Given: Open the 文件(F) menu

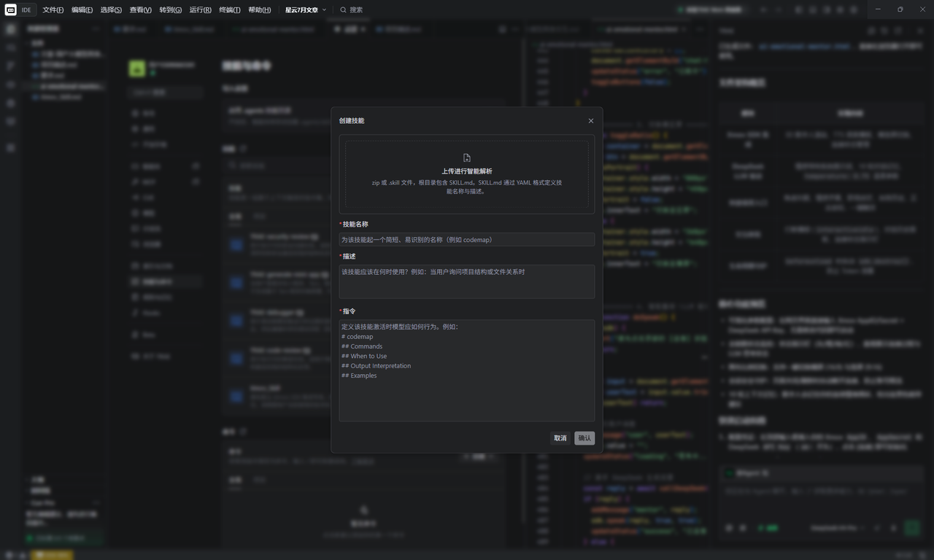Looking at the screenshot, I should coord(53,10).
